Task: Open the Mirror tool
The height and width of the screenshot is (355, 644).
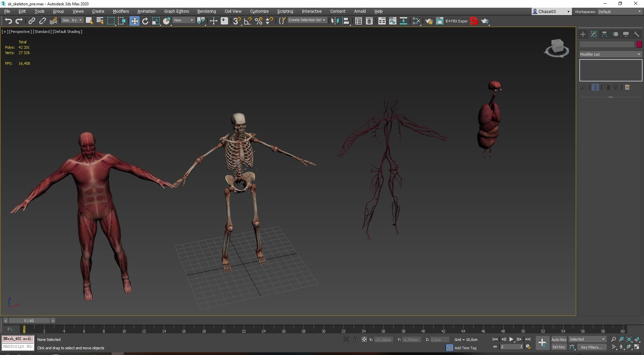Action: (335, 21)
